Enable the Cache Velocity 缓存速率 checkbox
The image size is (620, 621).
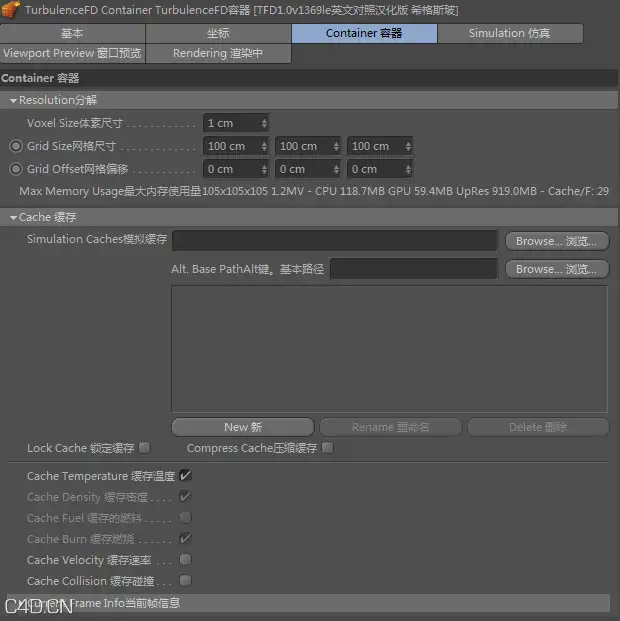(185, 559)
